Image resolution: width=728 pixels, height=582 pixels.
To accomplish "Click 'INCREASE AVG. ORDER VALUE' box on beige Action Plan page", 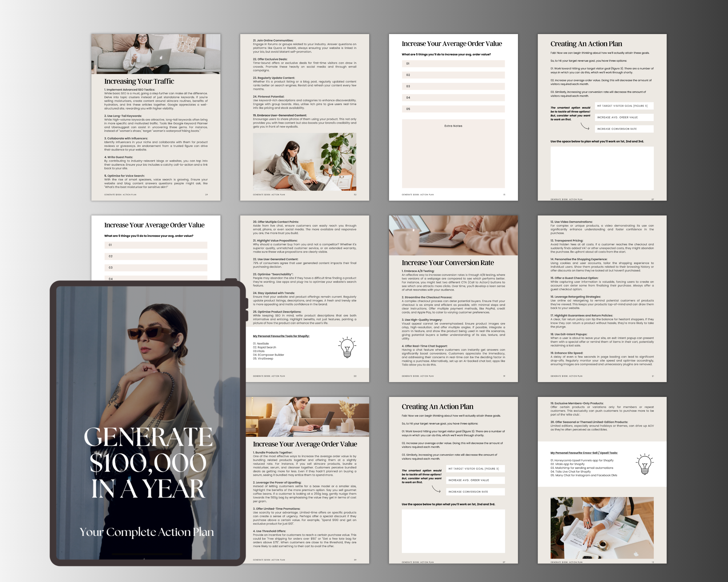I will click(x=624, y=117).
